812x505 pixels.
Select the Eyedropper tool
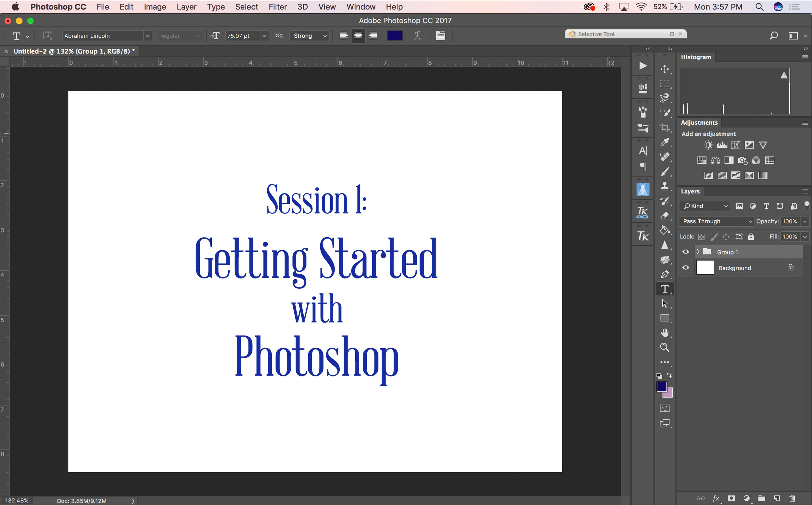click(665, 142)
